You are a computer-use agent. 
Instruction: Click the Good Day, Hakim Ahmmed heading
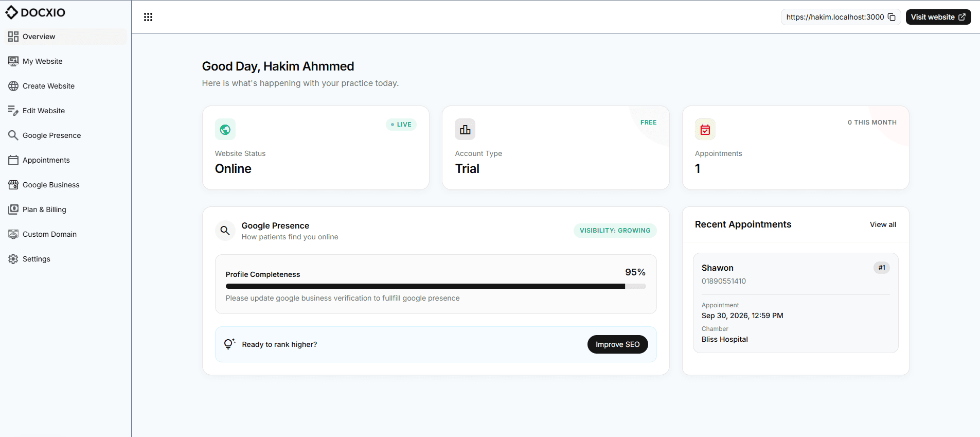[278, 66]
